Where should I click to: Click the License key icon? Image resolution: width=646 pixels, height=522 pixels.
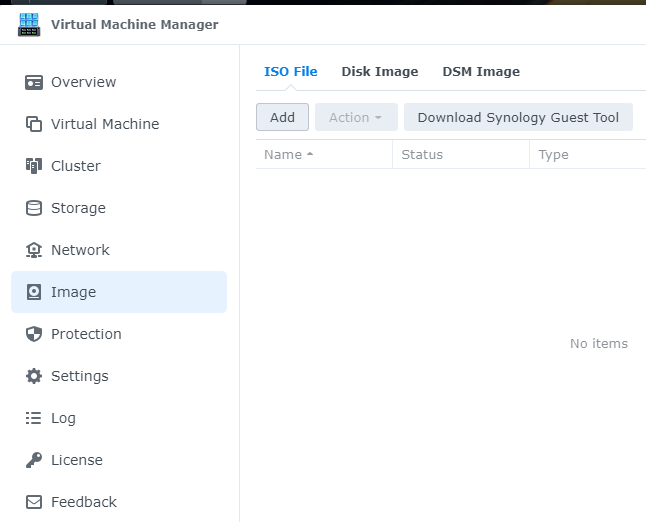[34, 460]
